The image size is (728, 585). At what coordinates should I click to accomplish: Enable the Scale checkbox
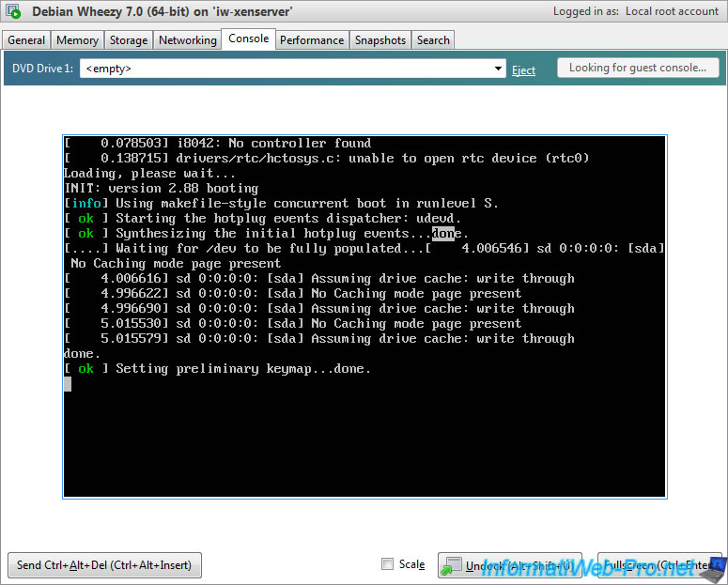click(388, 564)
